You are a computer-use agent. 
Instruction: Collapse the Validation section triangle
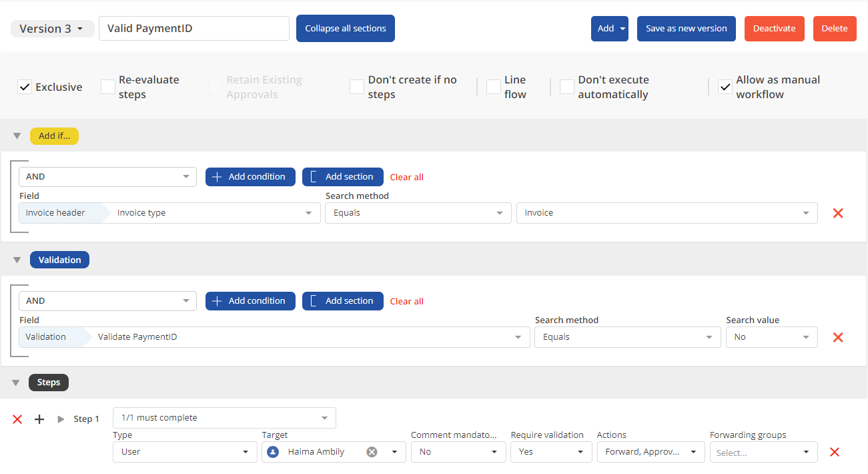click(x=17, y=260)
